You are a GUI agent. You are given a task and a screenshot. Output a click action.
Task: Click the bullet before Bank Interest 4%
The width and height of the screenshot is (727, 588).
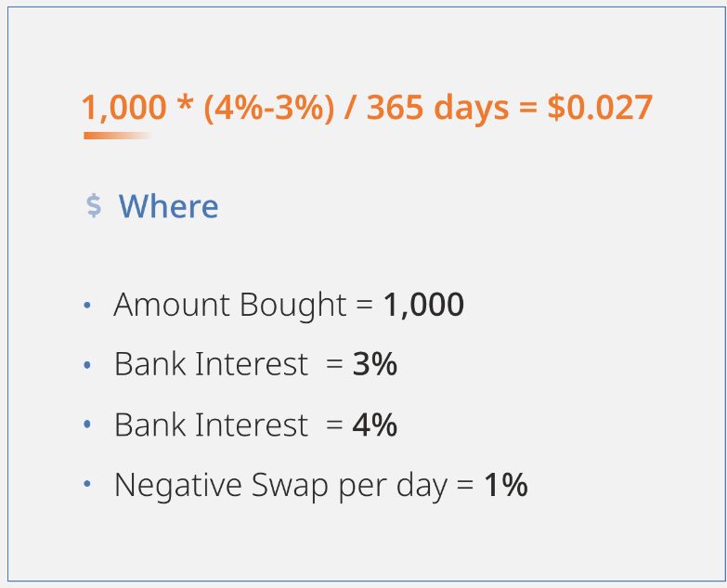pos(86,425)
